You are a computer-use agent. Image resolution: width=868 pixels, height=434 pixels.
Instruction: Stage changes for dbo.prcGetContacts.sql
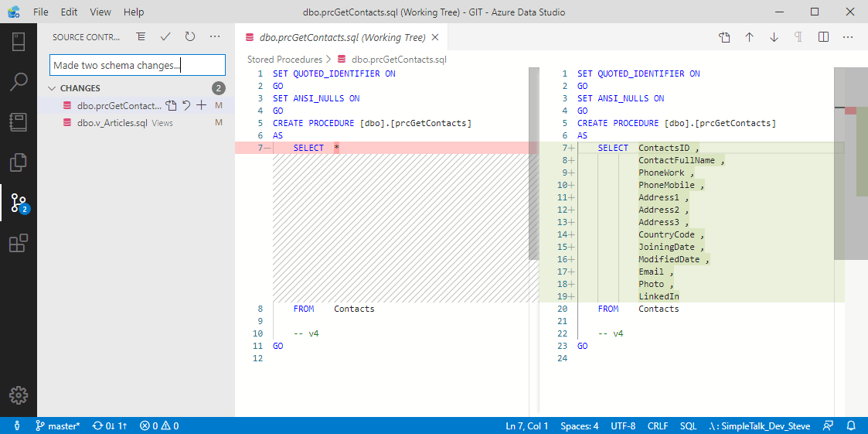(x=202, y=105)
